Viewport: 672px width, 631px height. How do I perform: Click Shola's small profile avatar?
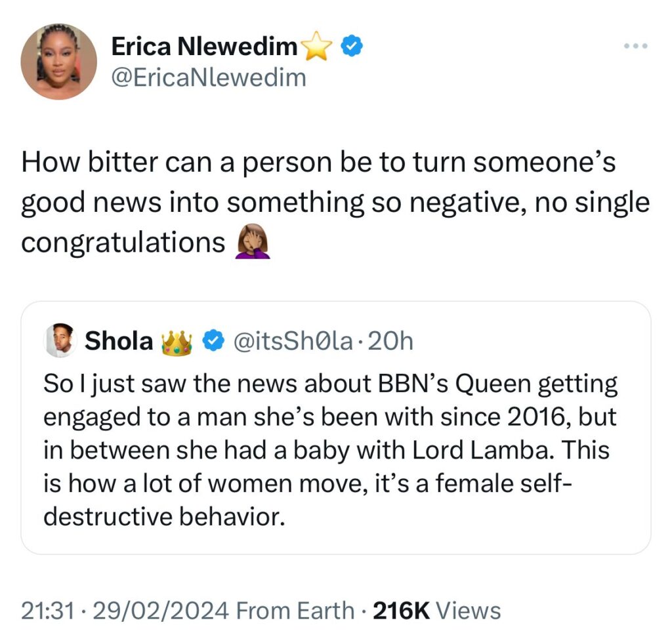[x=60, y=341]
